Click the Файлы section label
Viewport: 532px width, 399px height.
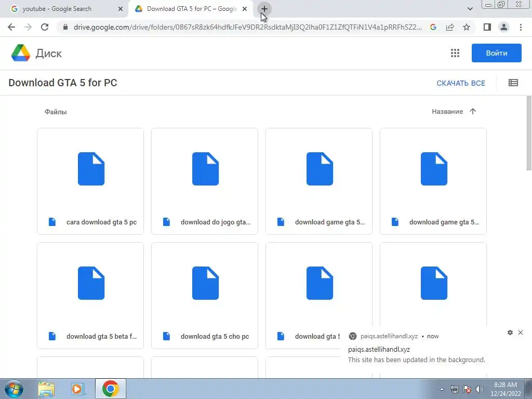(x=56, y=112)
